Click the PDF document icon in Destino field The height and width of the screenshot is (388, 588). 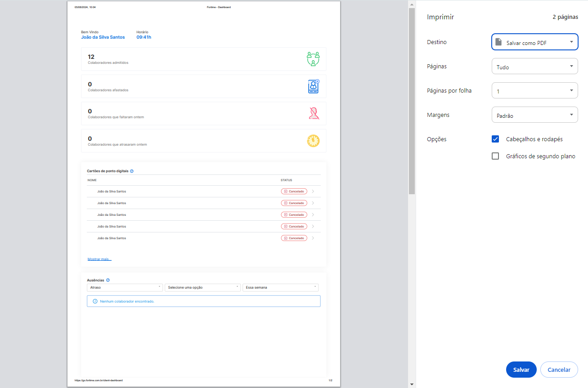point(498,42)
